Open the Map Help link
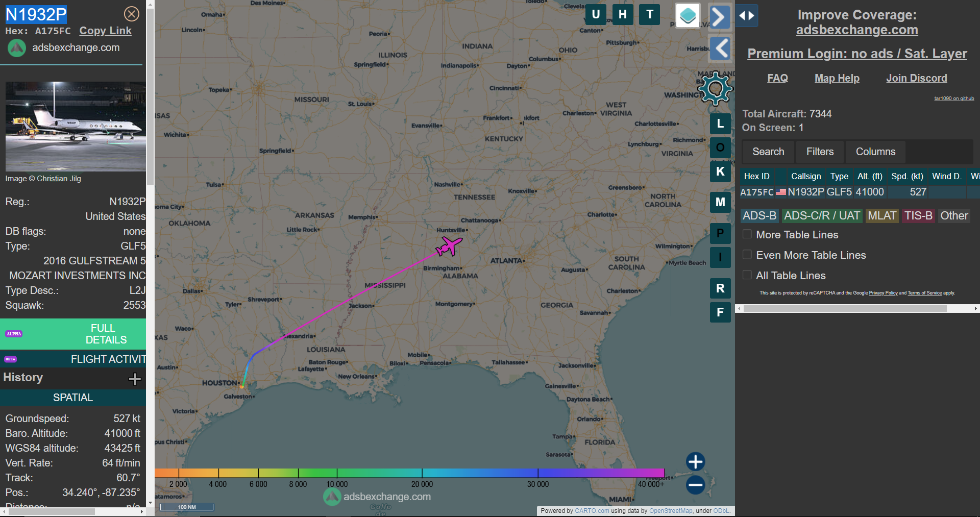Viewport: 980px width, 517px height. point(837,78)
